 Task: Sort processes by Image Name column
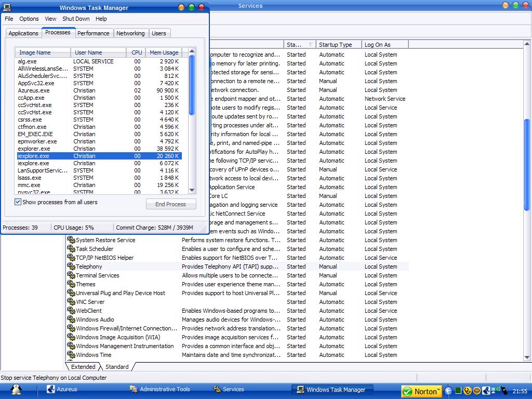[43, 52]
